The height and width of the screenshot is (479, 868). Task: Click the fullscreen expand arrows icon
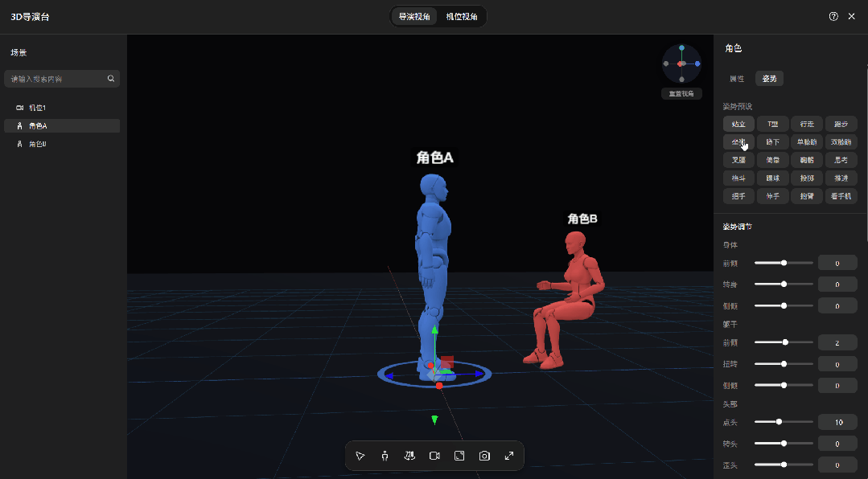(x=509, y=456)
